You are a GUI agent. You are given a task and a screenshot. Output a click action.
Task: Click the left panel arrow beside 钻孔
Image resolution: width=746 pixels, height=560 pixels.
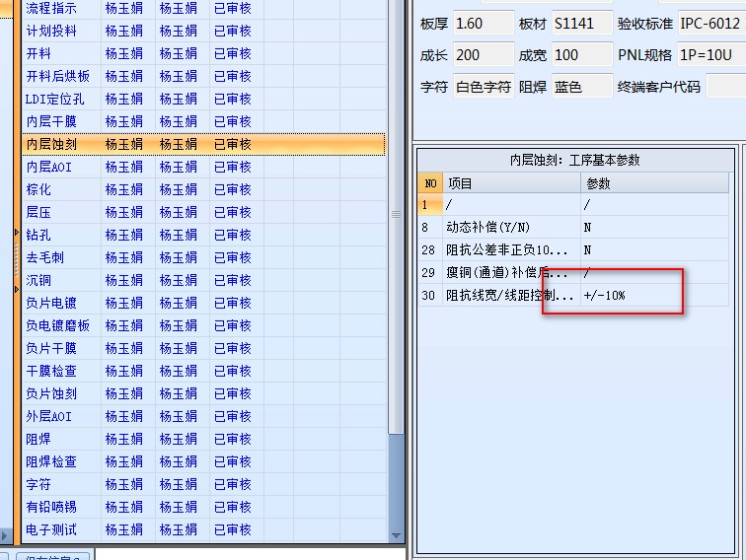point(17,233)
